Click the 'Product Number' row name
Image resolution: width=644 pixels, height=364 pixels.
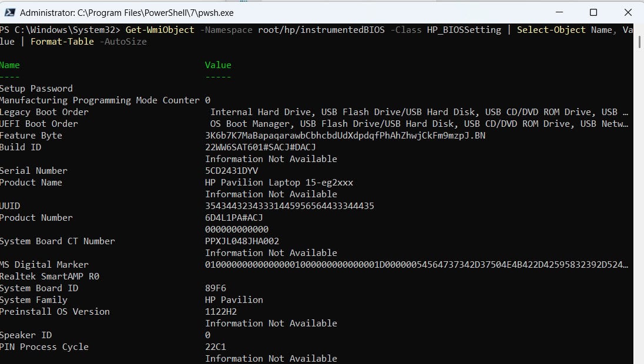coord(36,218)
